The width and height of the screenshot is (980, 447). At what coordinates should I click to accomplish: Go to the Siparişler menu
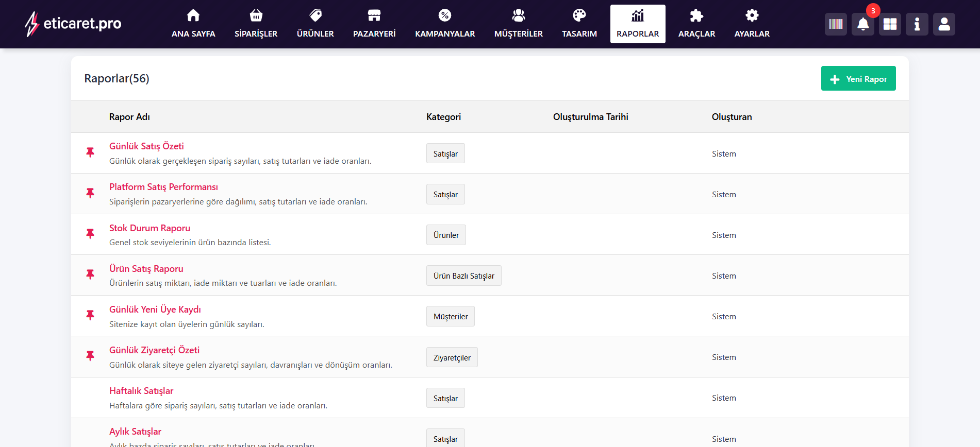[256, 24]
